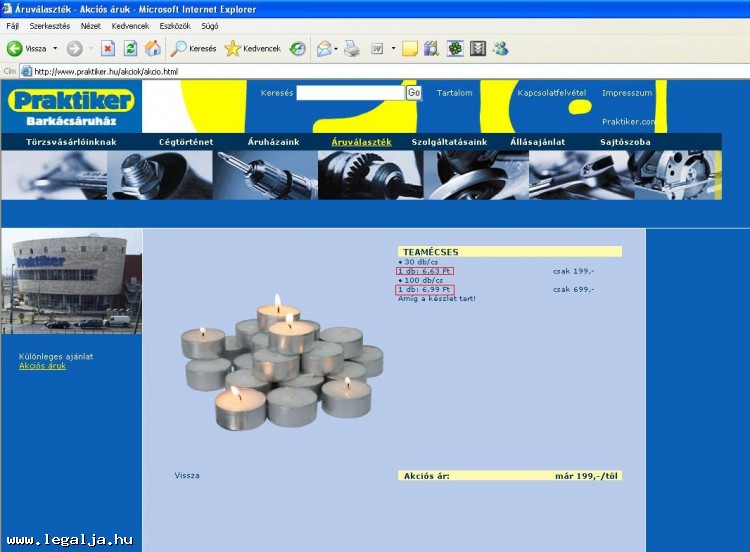Follow the Akciós áruk link
Screen dimensions: 750x552
click(42, 366)
